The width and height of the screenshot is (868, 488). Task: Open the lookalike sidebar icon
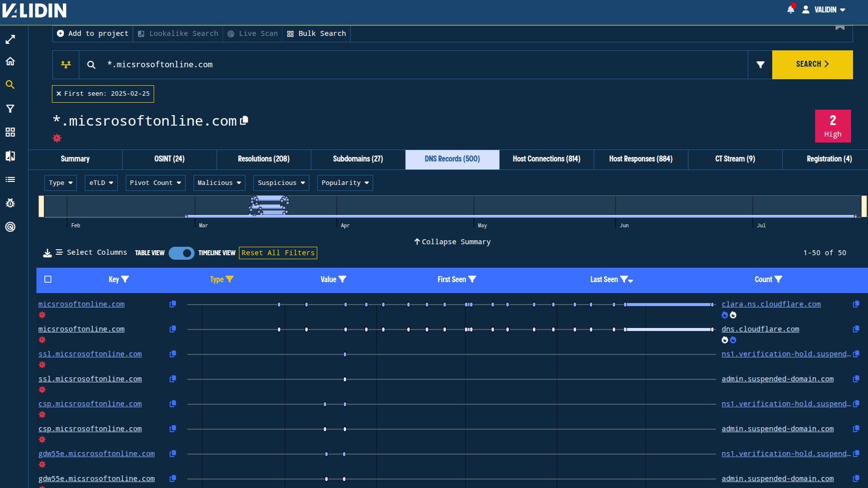tap(10, 156)
